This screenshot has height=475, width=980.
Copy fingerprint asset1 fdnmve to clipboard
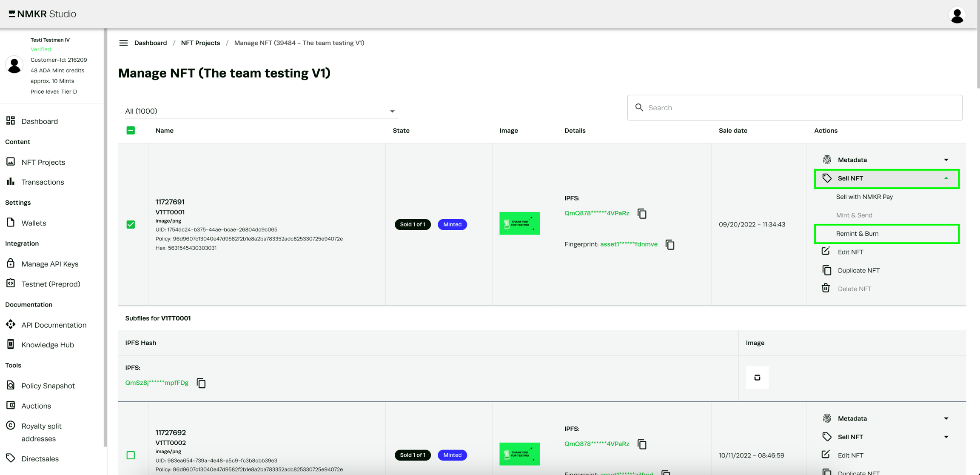click(670, 245)
